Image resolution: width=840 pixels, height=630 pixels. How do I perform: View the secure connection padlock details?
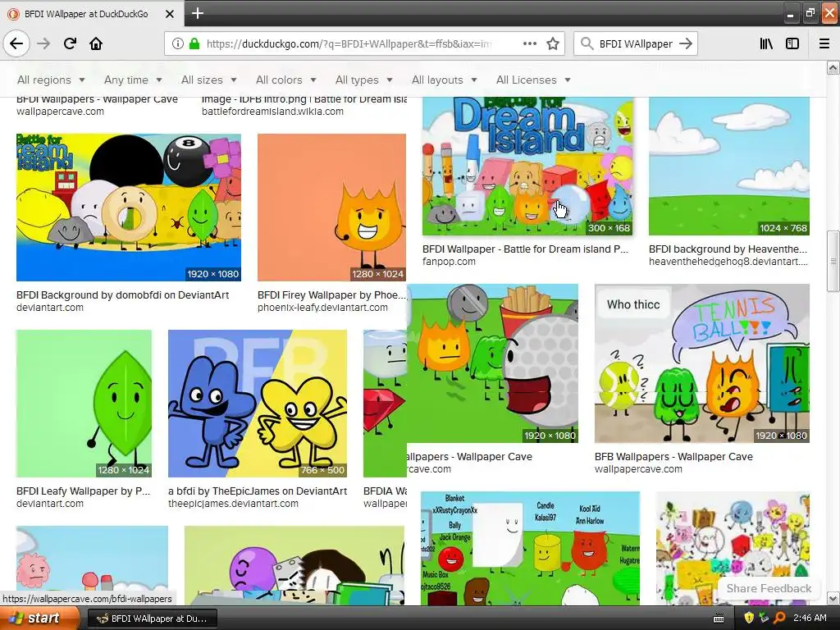[194, 44]
